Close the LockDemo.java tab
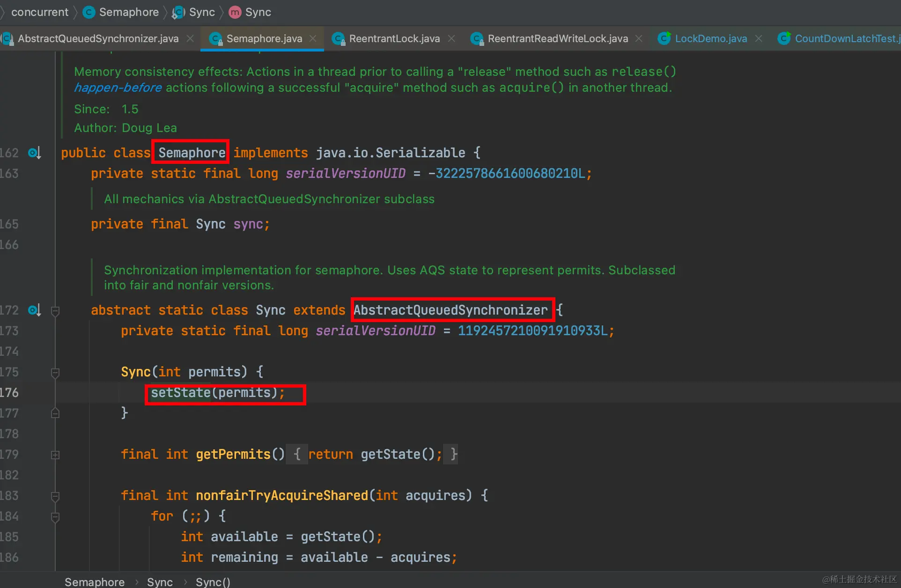Viewport: 901px width, 588px height. [759, 38]
